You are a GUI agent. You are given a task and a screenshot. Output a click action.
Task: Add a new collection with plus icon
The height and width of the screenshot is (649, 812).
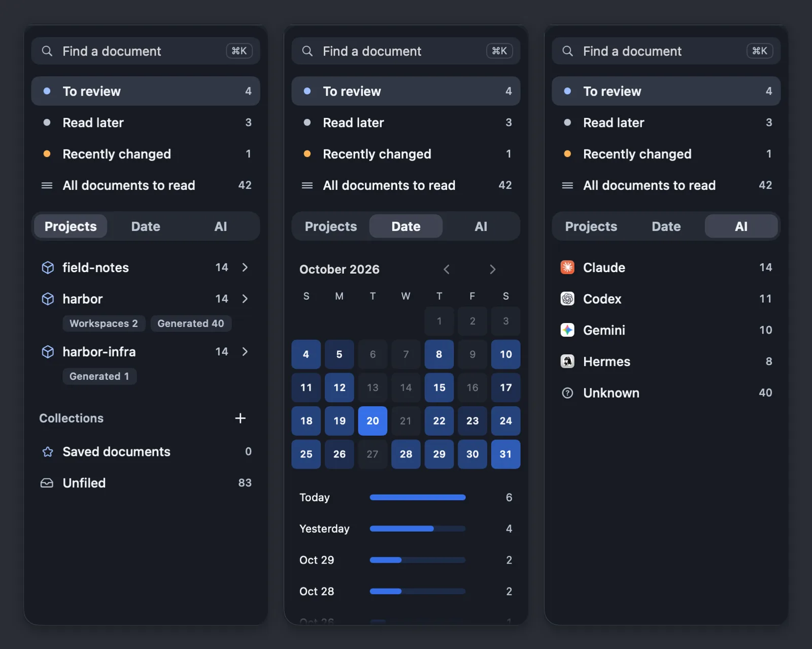pyautogui.click(x=241, y=418)
